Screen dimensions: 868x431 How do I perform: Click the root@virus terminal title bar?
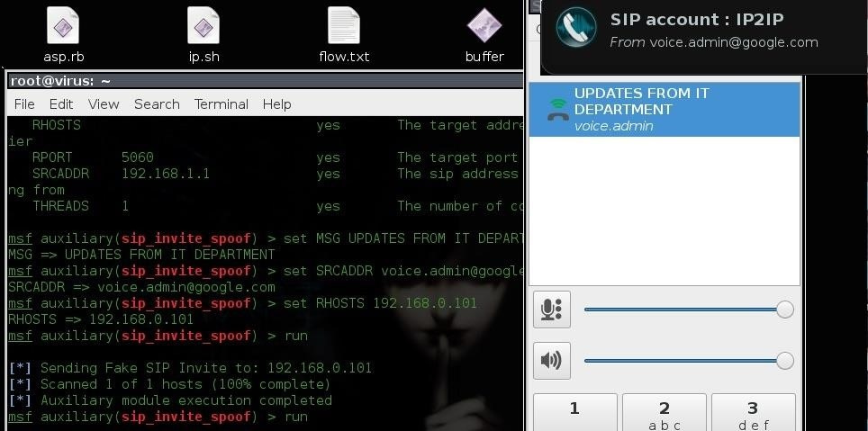(265, 81)
